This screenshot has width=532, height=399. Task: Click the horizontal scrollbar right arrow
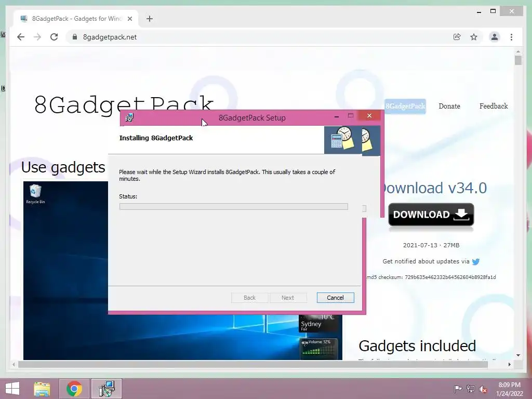point(509,364)
